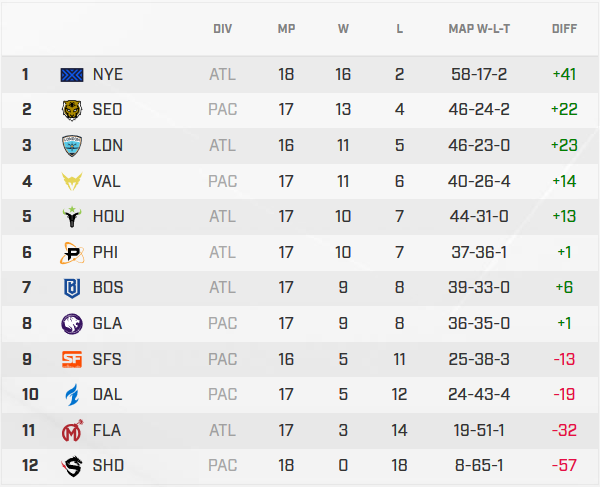Viewport: 600px width, 487px height.
Task: Sort by MAP W-L-T column header
Action: pyautogui.click(x=479, y=29)
